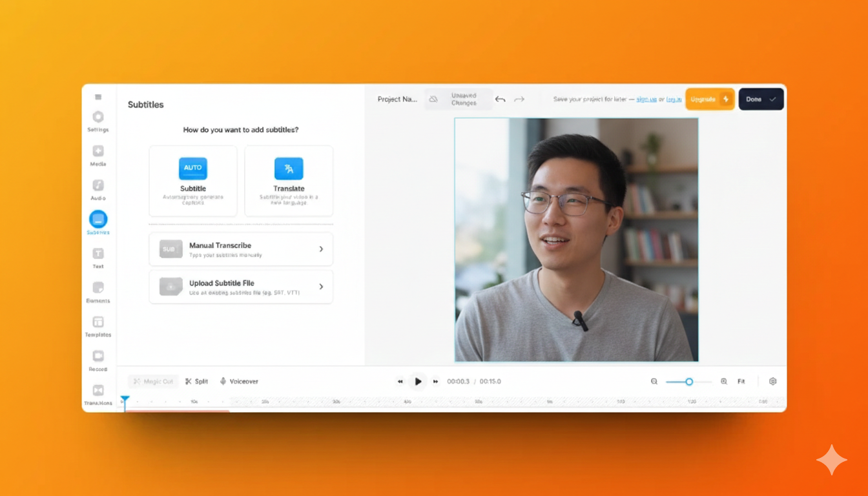Open the hamburger menu icon
The image size is (868, 496).
coord(98,97)
